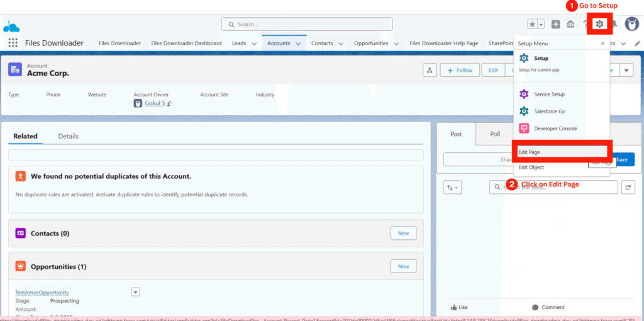Select the Poll tab in feed
This screenshot has height=321, width=644.
[x=495, y=134]
